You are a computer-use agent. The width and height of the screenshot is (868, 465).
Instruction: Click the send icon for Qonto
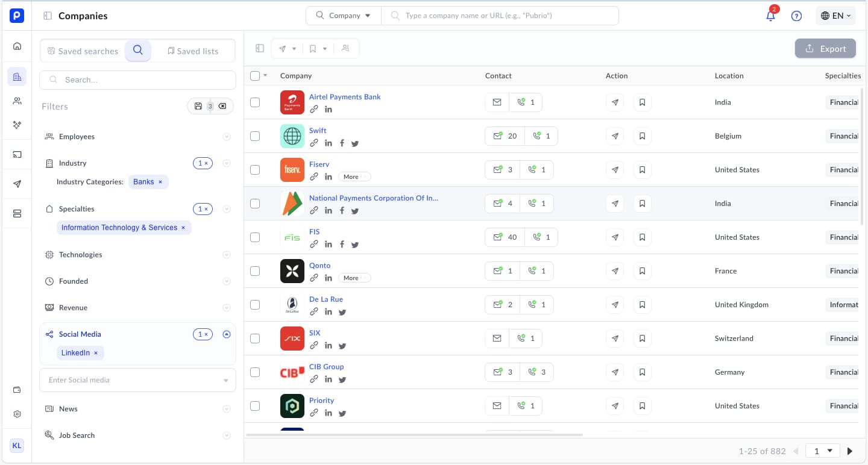[x=615, y=271]
